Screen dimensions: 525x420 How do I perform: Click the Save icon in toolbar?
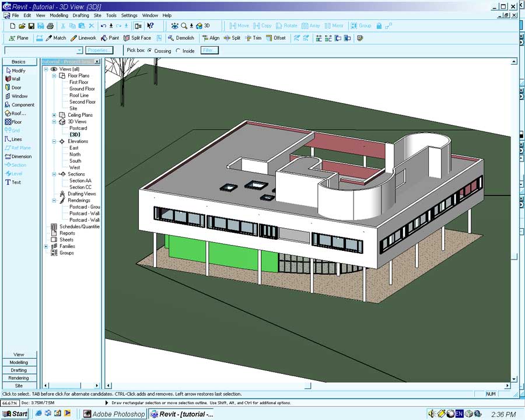[31, 26]
